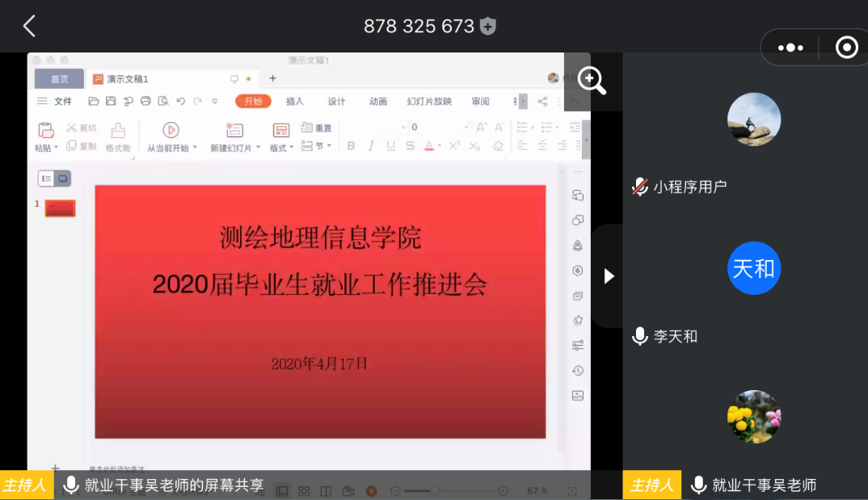Image resolution: width=868 pixels, height=500 pixels.
Task: Click the date text 2020年4月17日
Action: click(319, 363)
